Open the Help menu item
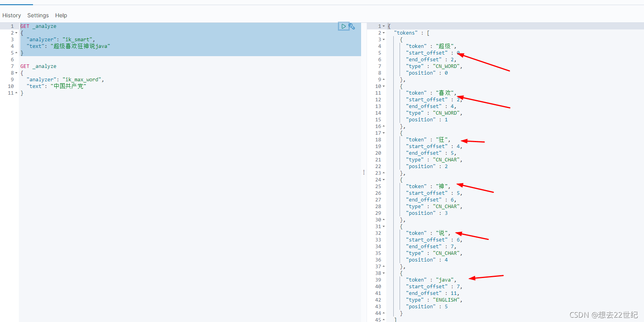Screen dimensions: 644x322 pyautogui.click(x=61, y=15)
